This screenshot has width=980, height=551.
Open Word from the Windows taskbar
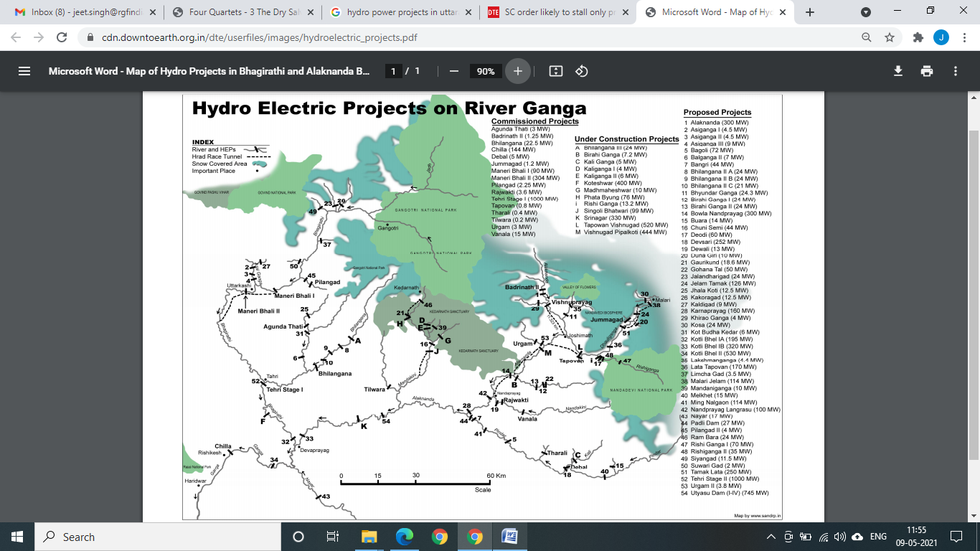(x=509, y=537)
